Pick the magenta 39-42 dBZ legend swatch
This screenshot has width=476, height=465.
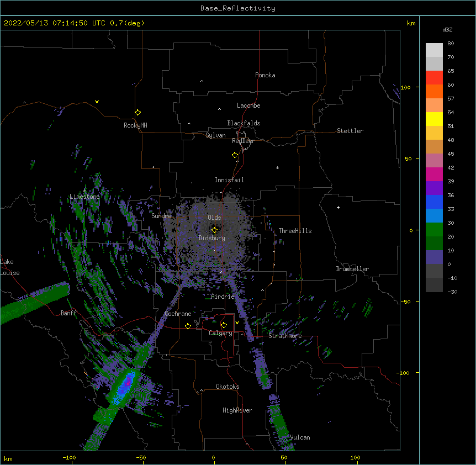[434, 174]
